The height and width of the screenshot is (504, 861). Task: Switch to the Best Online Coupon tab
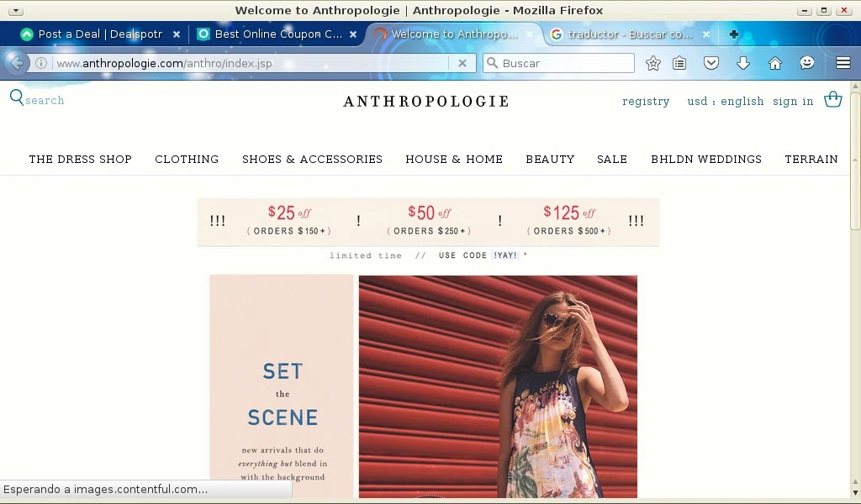[277, 34]
